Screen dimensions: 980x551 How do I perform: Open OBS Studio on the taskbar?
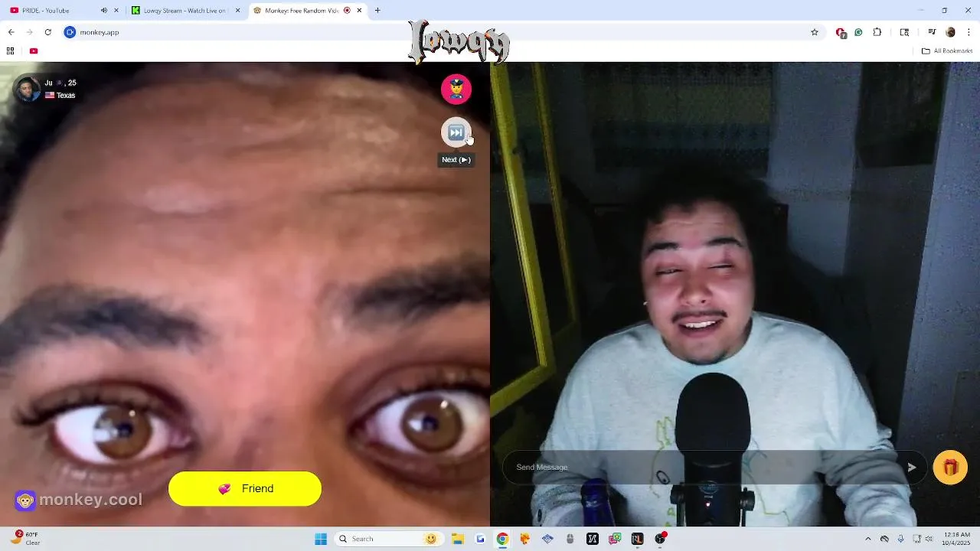(660, 539)
